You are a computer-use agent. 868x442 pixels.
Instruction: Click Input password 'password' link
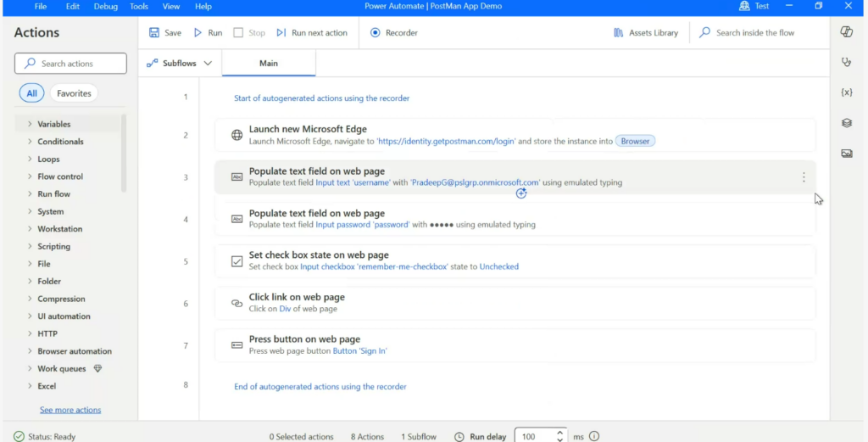pyautogui.click(x=363, y=224)
